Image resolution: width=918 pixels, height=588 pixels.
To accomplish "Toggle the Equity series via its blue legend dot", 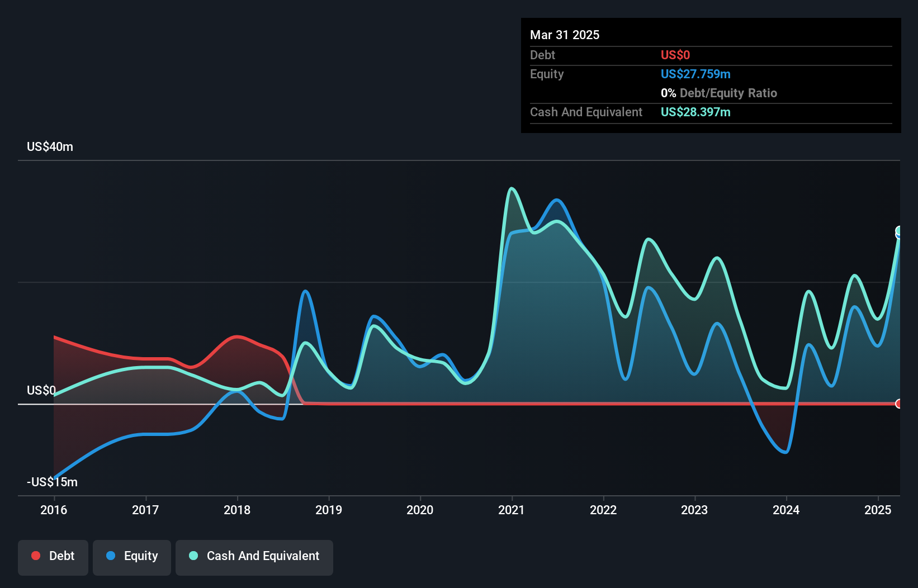I will point(111,556).
